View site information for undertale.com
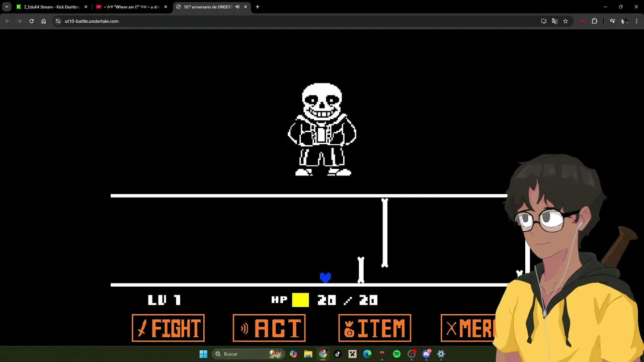Screen dimensions: 644x362 (x=58, y=21)
